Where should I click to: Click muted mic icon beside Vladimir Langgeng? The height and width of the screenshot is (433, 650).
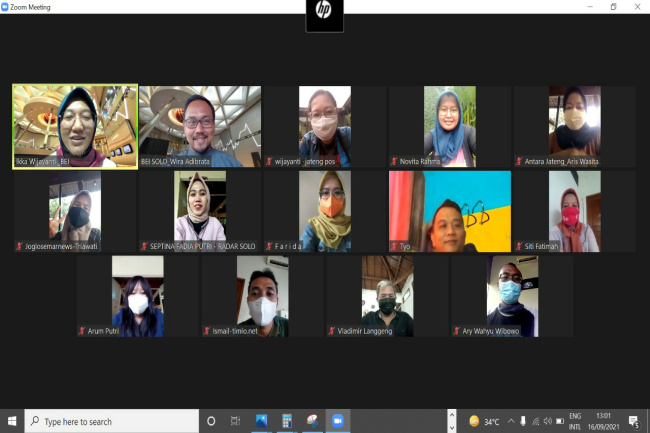coord(331,331)
